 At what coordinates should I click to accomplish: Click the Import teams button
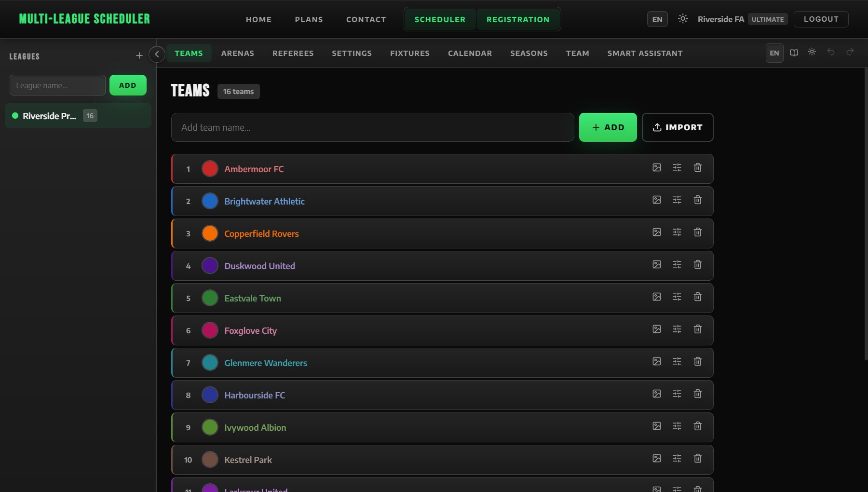click(x=678, y=127)
